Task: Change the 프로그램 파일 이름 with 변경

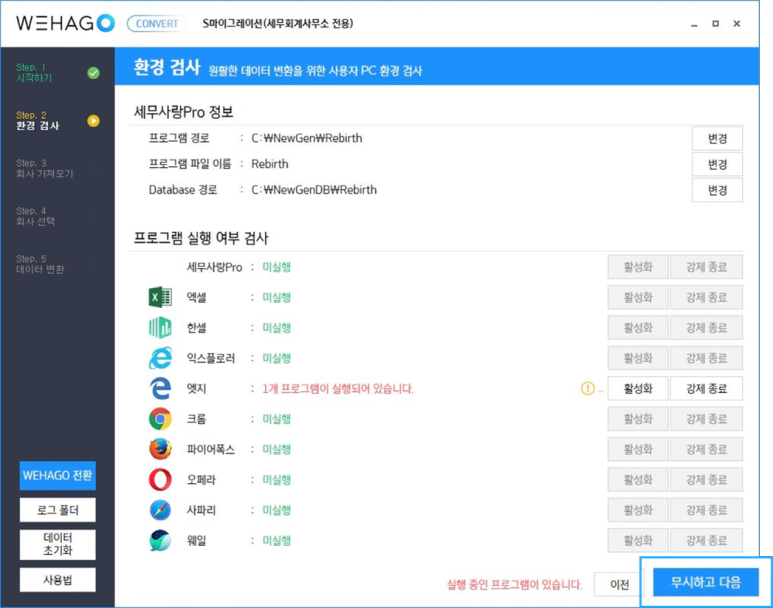Action: pos(717,164)
